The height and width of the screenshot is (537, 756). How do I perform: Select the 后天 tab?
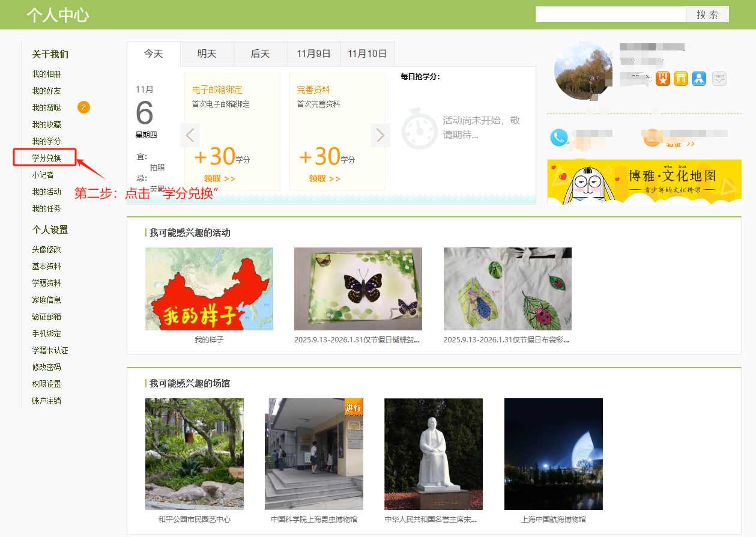(260, 54)
